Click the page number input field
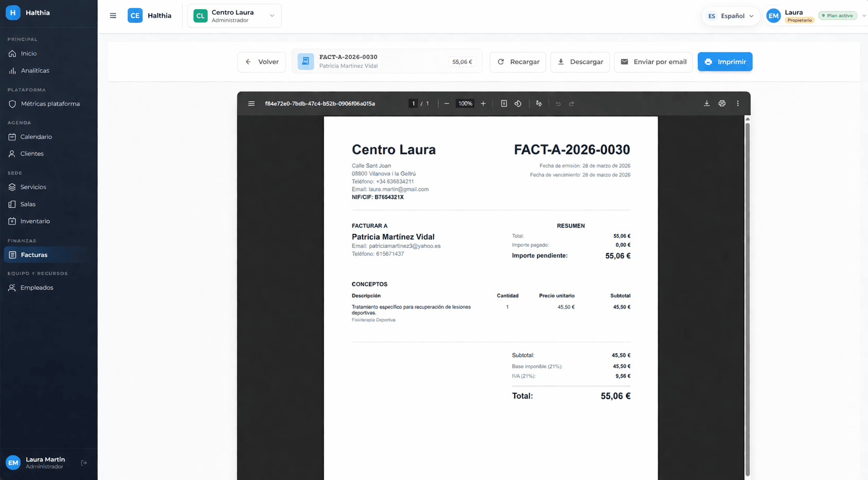This screenshot has height=480, width=868. coord(413,103)
